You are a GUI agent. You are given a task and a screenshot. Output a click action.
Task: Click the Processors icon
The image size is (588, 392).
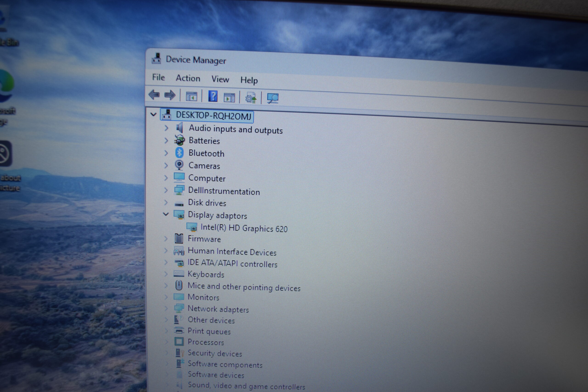pos(179,341)
